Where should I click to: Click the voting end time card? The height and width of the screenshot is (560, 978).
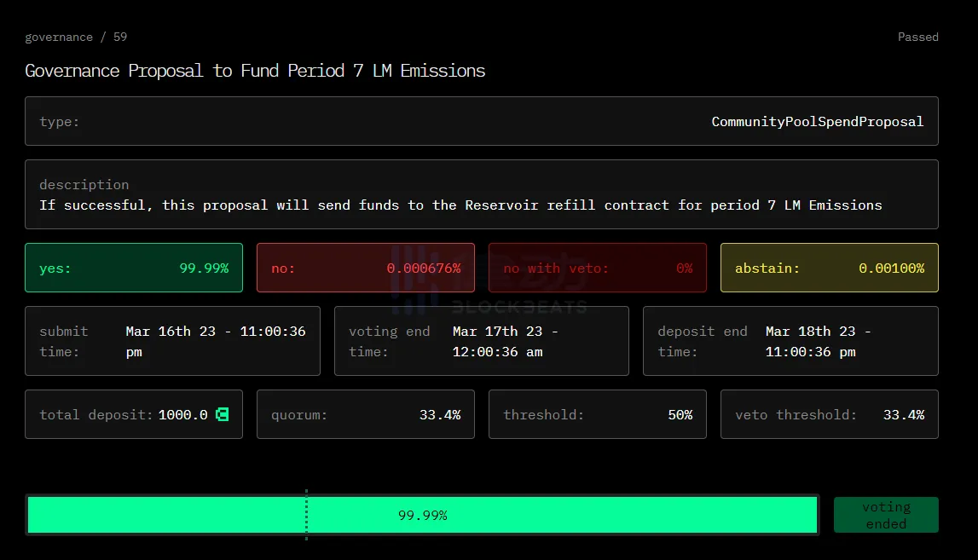pos(481,341)
